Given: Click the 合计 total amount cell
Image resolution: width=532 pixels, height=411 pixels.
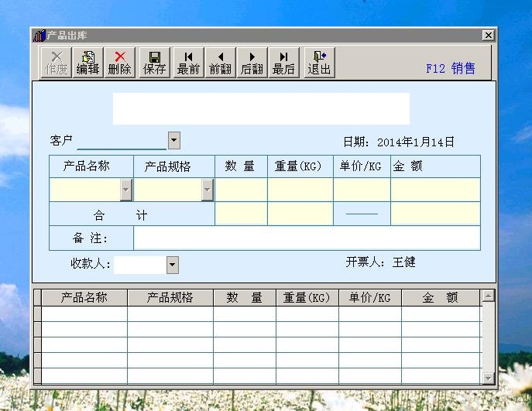Looking at the screenshot, I should (x=436, y=214).
